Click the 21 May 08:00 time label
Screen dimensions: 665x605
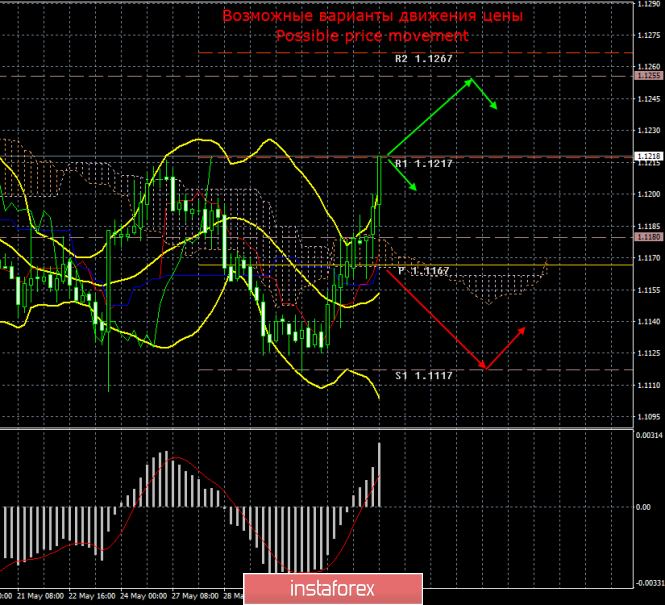(x=40, y=596)
